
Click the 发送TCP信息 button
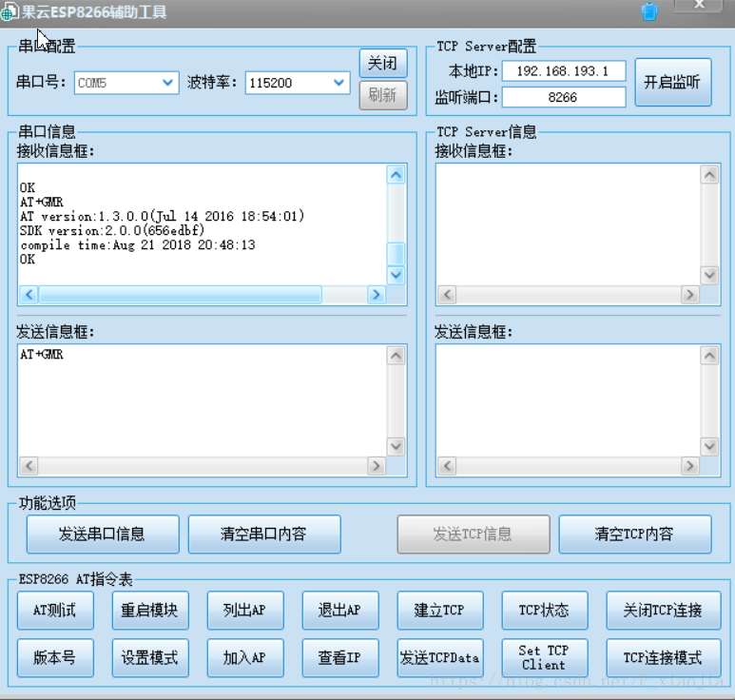(473, 534)
